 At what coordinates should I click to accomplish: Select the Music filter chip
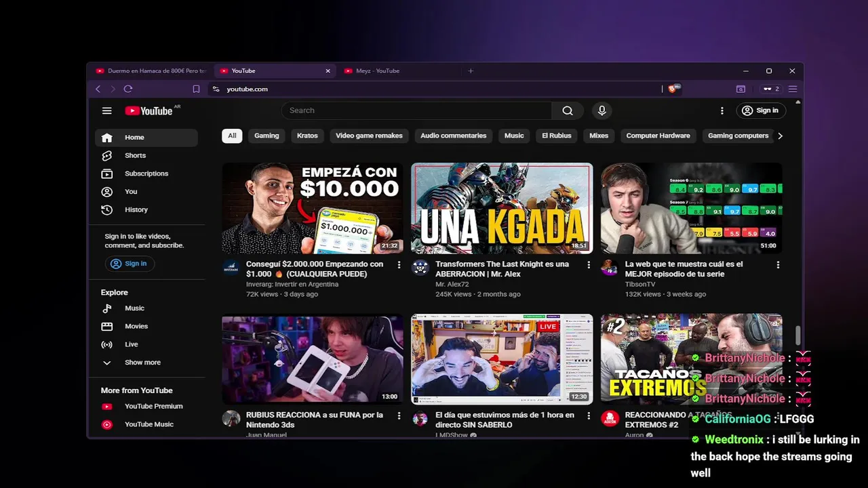514,136
